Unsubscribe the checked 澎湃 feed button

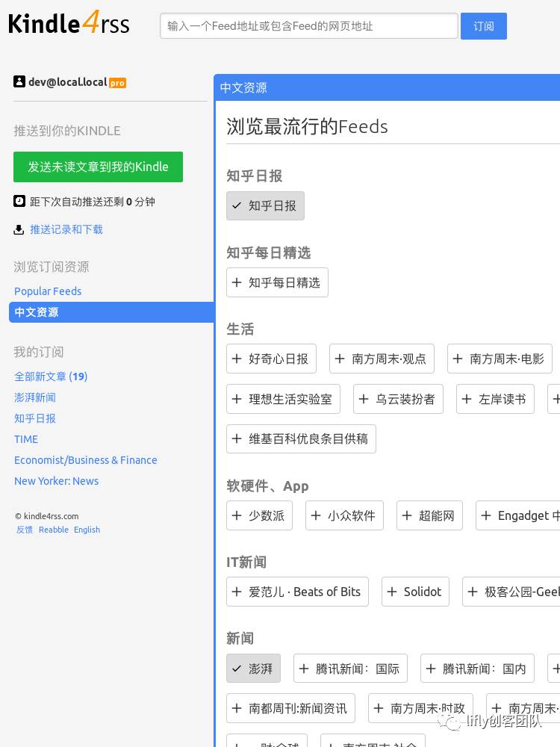pyautogui.click(x=253, y=669)
